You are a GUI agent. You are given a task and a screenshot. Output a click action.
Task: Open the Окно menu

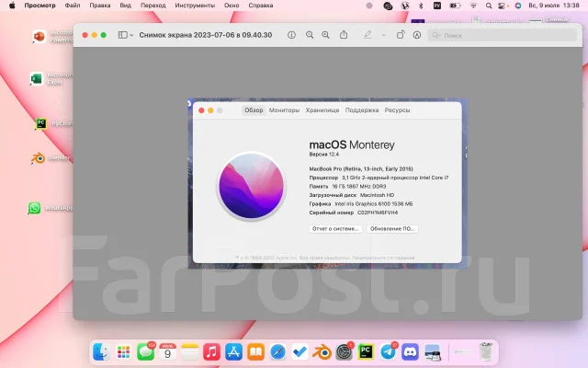(x=232, y=6)
